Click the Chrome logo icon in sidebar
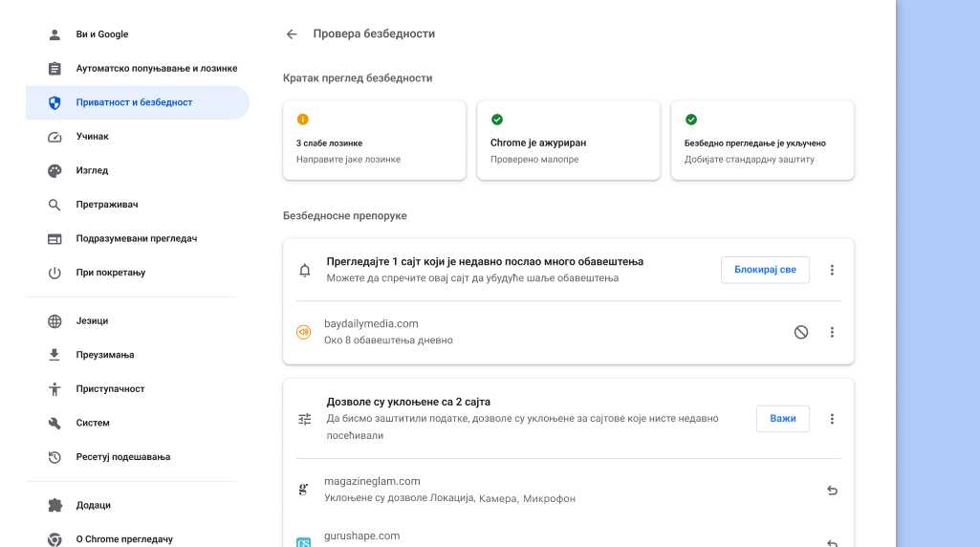The height and width of the screenshot is (547, 980). click(x=54, y=539)
